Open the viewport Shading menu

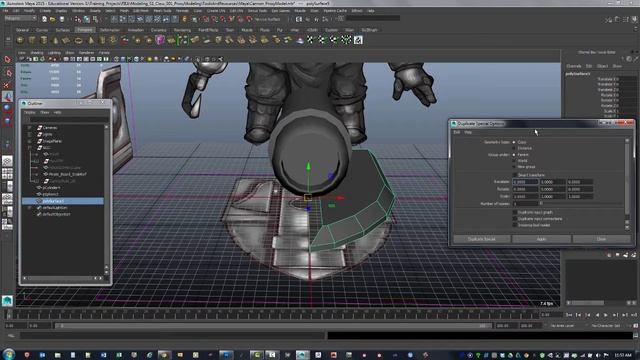pos(37,53)
